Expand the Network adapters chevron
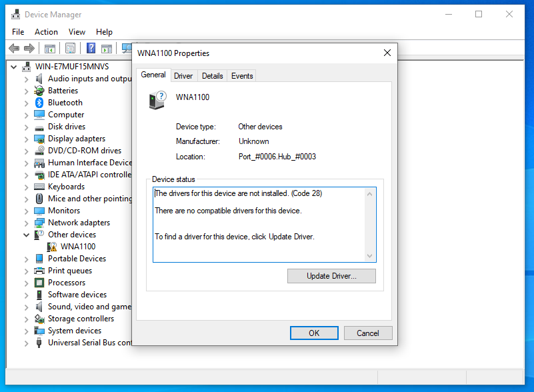 26,223
